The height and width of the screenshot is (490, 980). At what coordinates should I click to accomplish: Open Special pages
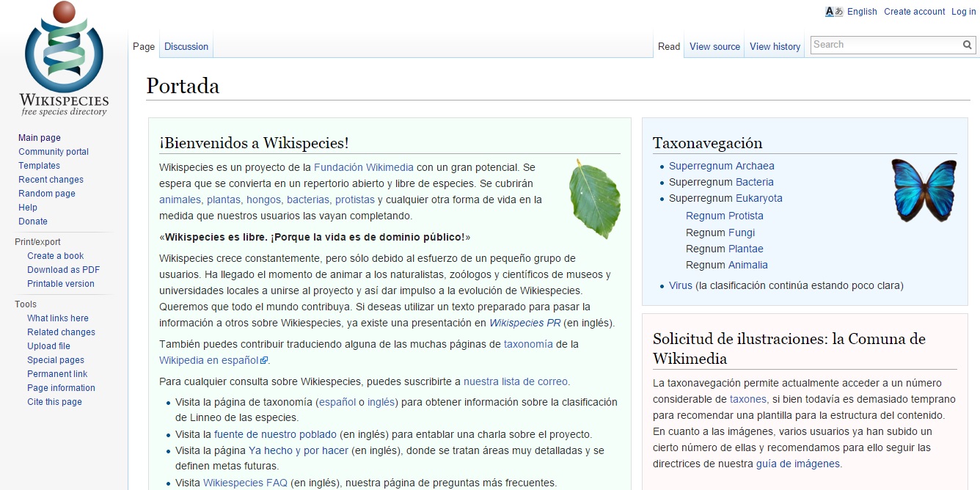click(x=56, y=360)
